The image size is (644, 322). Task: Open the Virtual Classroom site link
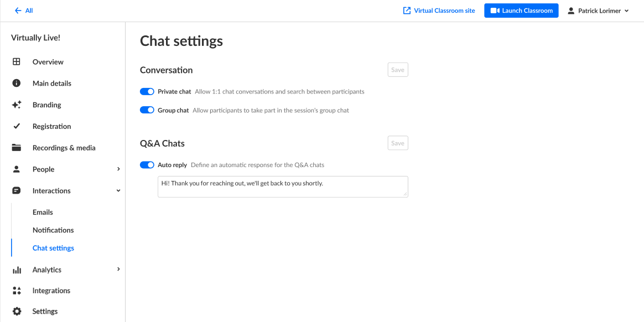(x=439, y=11)
